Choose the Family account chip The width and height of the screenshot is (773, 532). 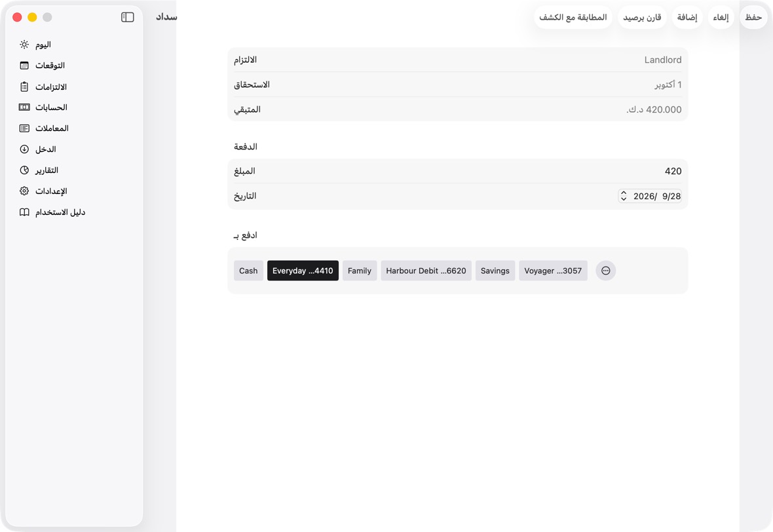pyautogui.click(x=360, y=271)
